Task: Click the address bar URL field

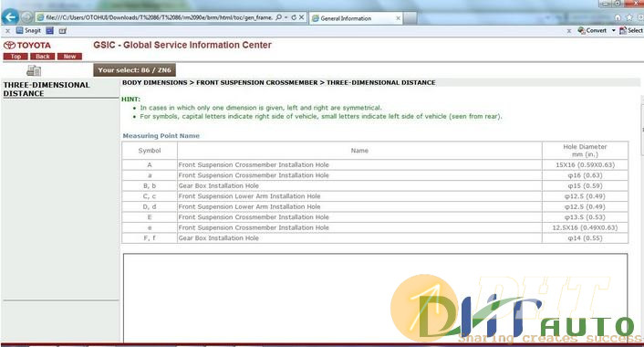Action: click(x=159, y=17)
